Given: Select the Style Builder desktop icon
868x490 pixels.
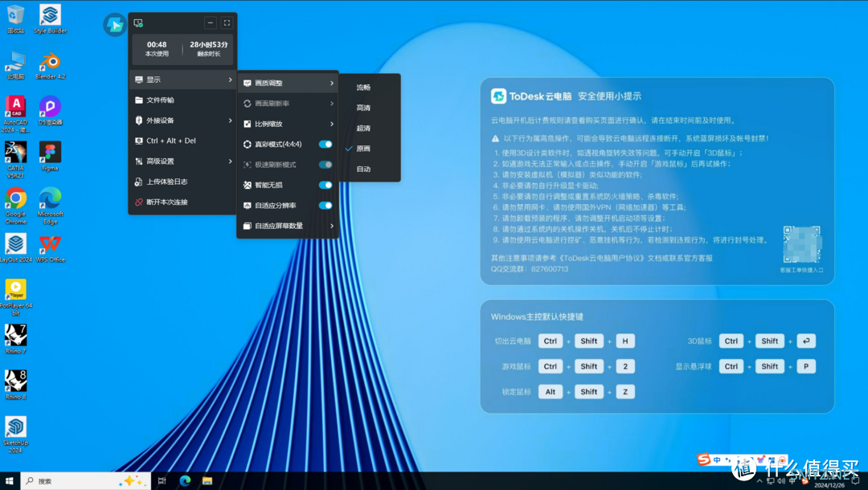Looking at the screenshot, I should tap(50, 19).
